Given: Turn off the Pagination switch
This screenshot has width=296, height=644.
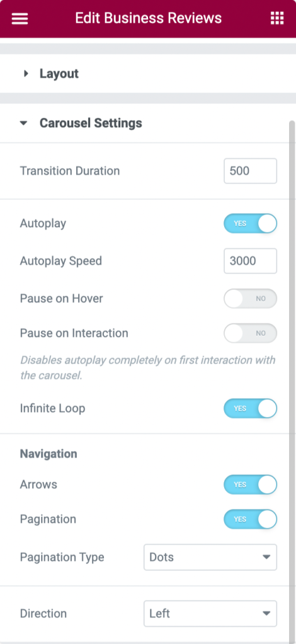Looking at the screenshot, I should [x=251, y=519].
